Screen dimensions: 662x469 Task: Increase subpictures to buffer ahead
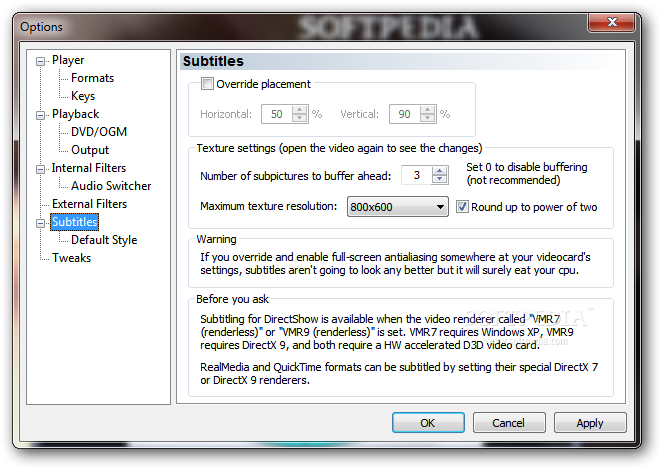pyautogui.click(x=440, y=171)
